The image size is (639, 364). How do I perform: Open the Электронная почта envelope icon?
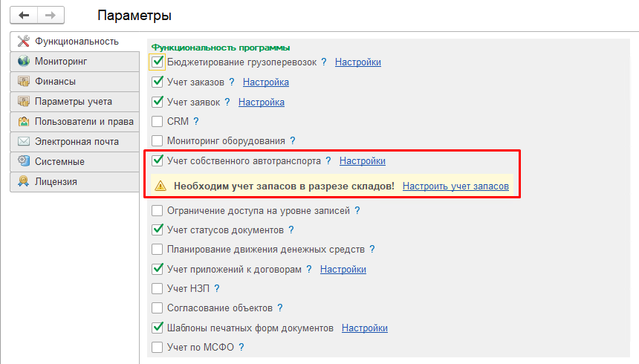[24, 141]
